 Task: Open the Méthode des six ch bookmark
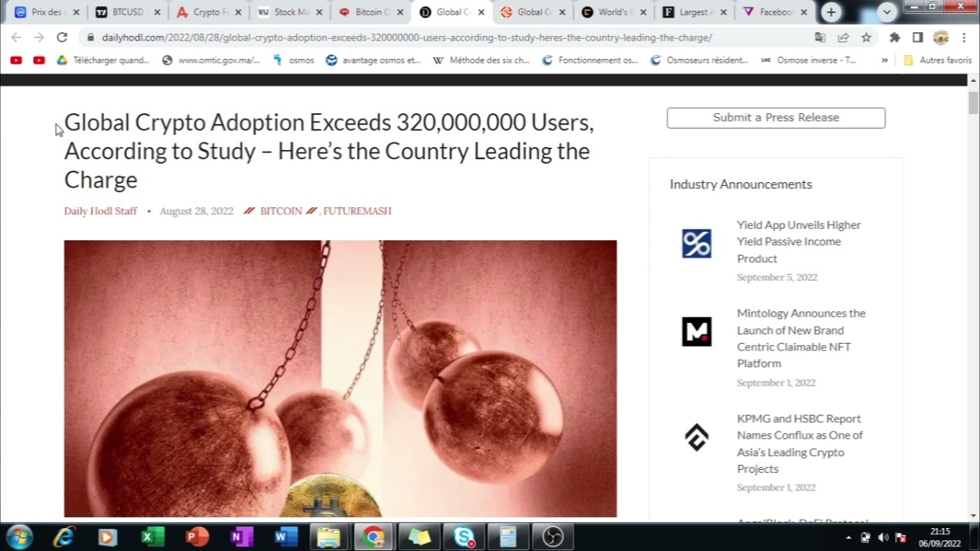point(482,60)
